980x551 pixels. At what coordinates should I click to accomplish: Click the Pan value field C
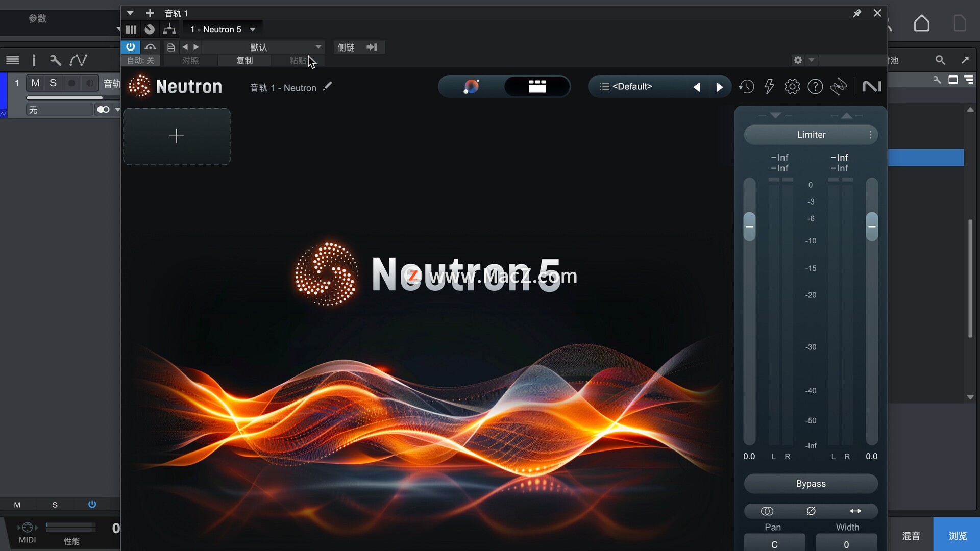774,544
